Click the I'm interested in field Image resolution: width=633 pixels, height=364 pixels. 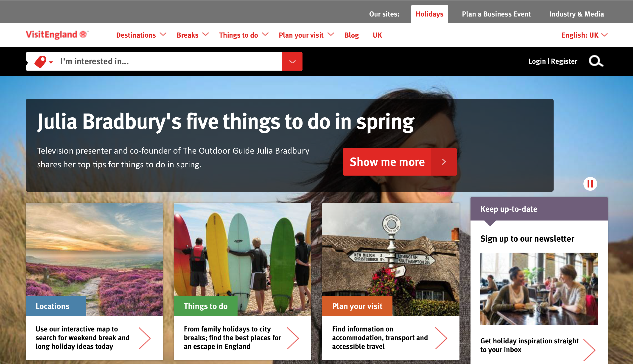pyautogui.click(x=170, y=61)
